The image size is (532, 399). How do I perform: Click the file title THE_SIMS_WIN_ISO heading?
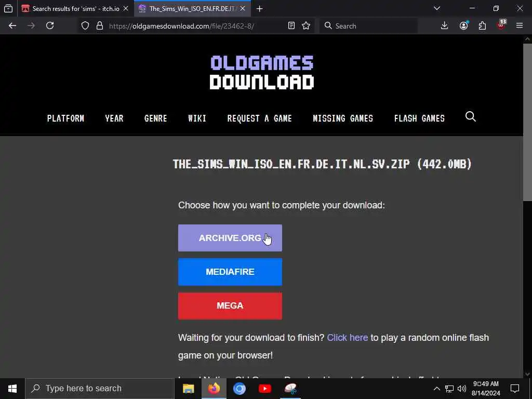coord(322,164)
